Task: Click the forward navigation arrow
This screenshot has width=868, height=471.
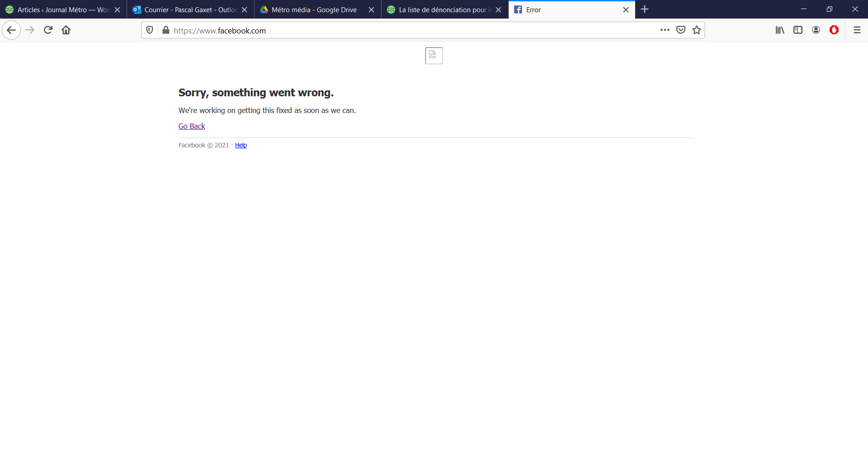Action: pyautogui.click(x=30, y=30)
